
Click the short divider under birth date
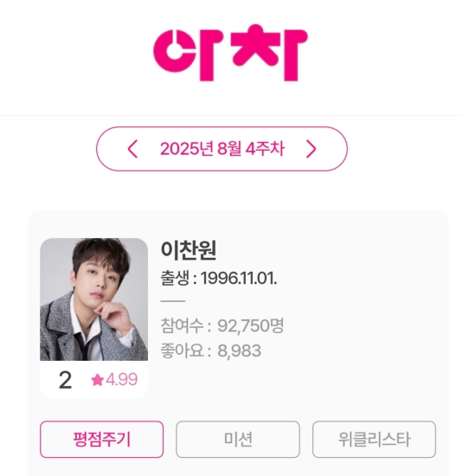(173, 301)
